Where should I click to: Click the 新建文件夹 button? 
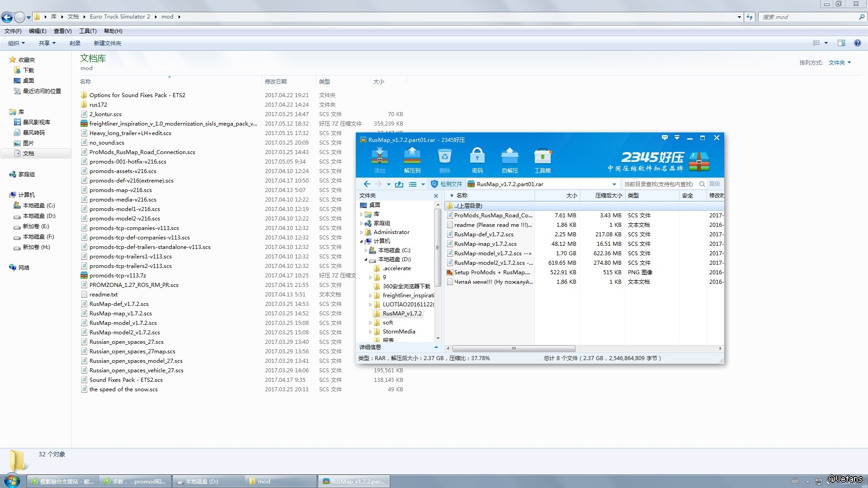point(107,43)
